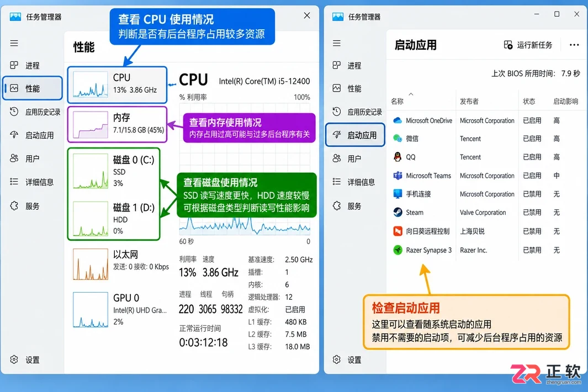Select 以太网 network graph thumbnail
The width and height of the screenshot is (588, 392).
pyautogui.click(x=91, y=264)
